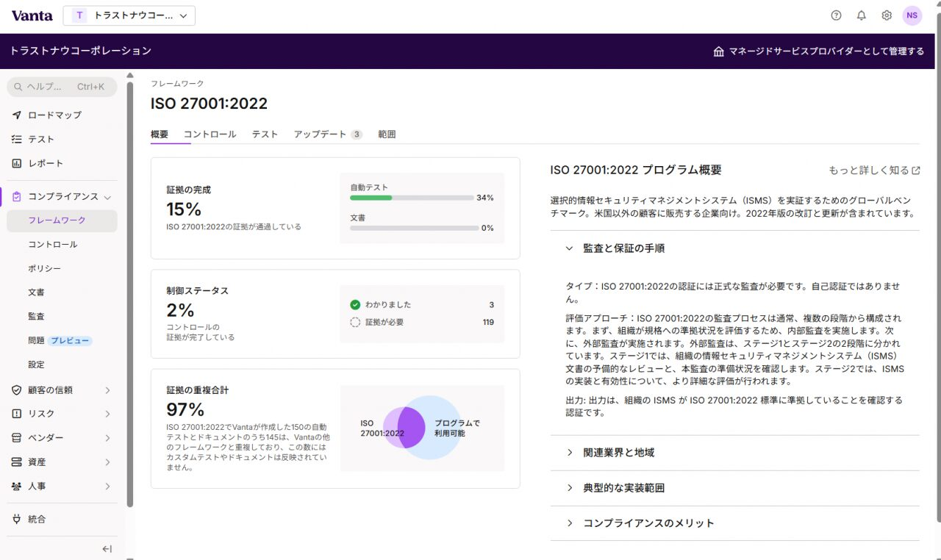The height and width of the screenshot is (560, 941).
Task: Click the 資産 server icon
Action: click(17, 462)
